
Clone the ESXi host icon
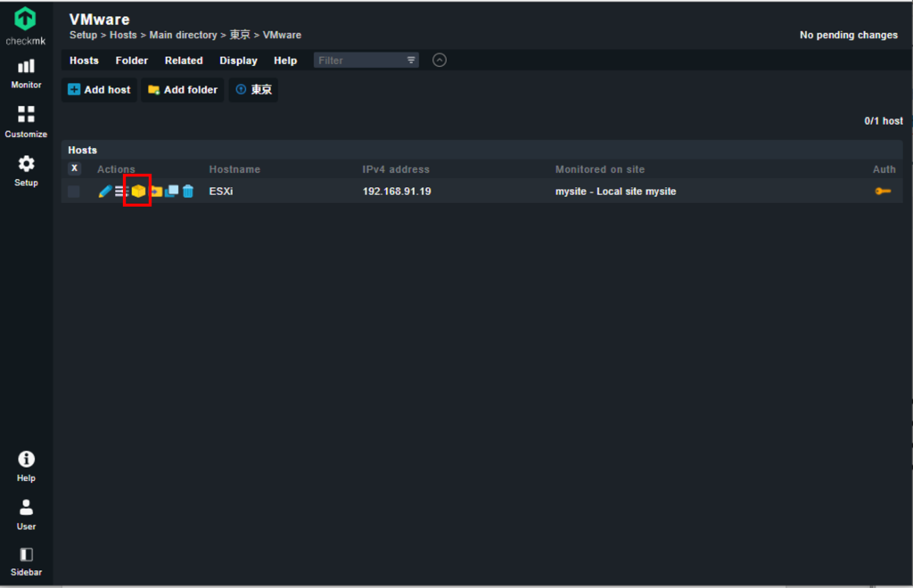pos(172,192)
